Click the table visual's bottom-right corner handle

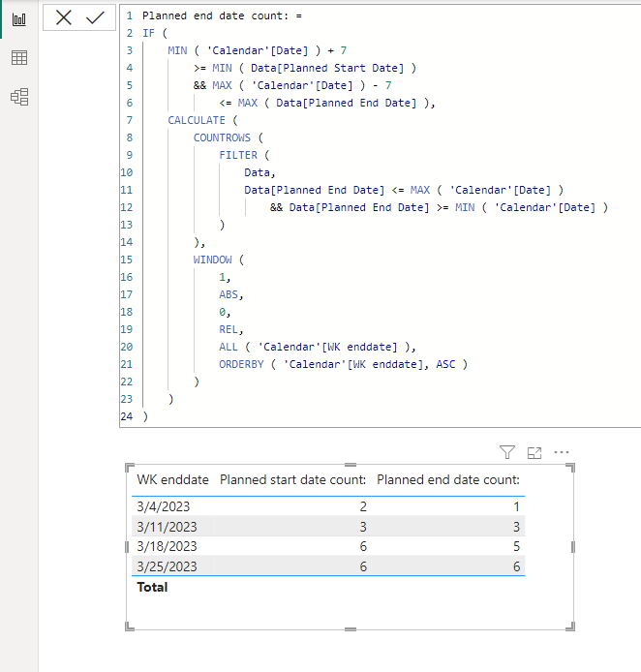(x=570, y=627)
